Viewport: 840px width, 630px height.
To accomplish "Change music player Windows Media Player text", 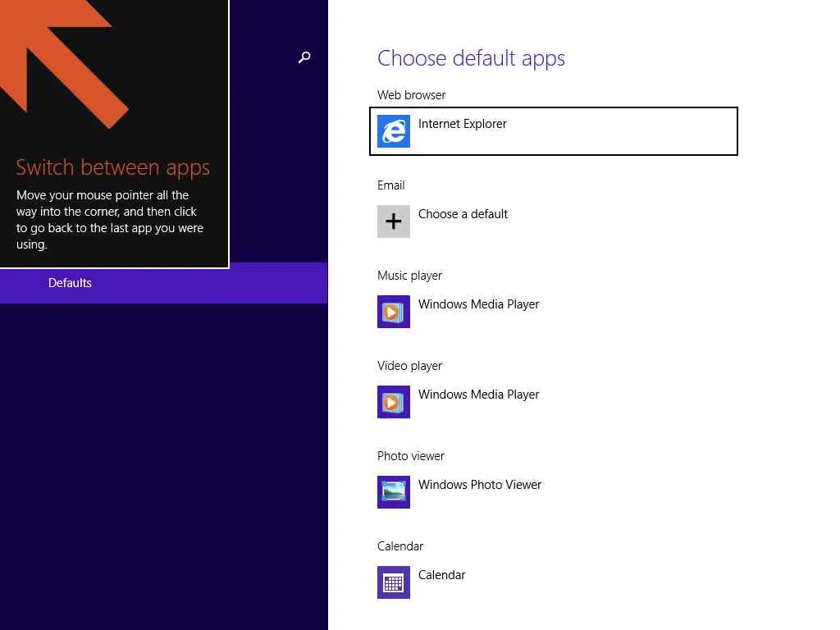I will pos(478,304).
